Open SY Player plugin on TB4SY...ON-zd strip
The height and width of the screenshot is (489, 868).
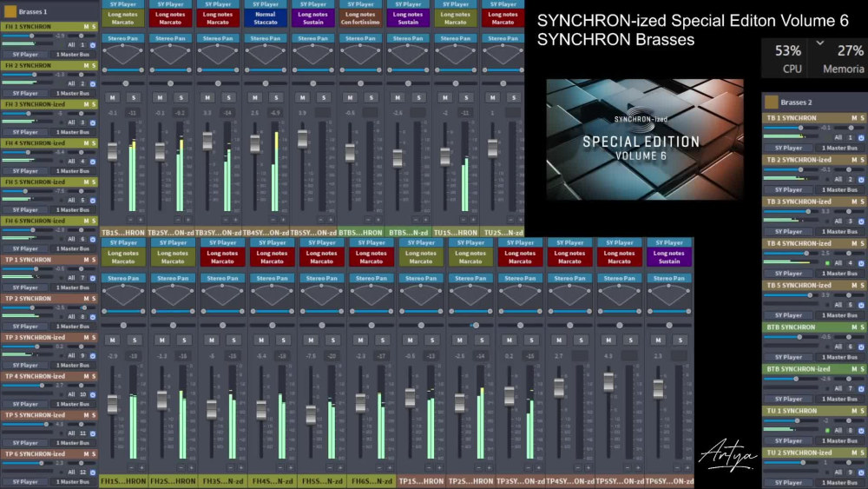(265, 4)
